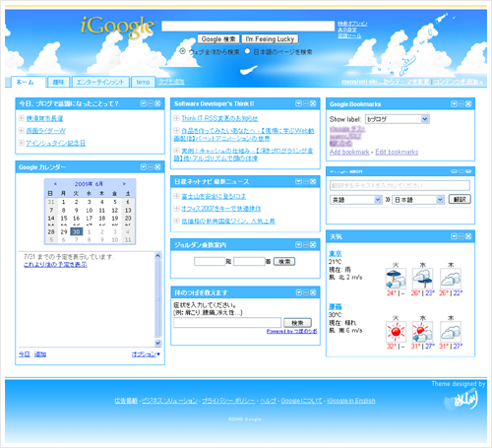Focus the departure station 発 field
492x448 pixels.
coord(210,262)
